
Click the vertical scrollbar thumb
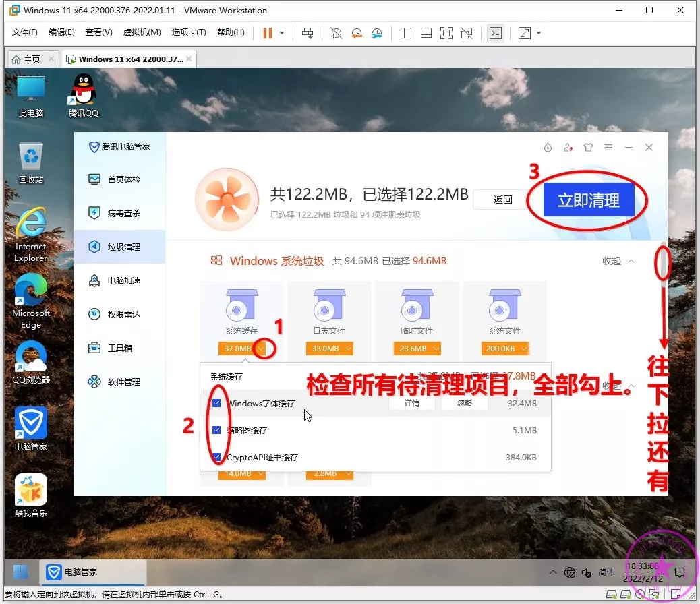click(663, 263)
